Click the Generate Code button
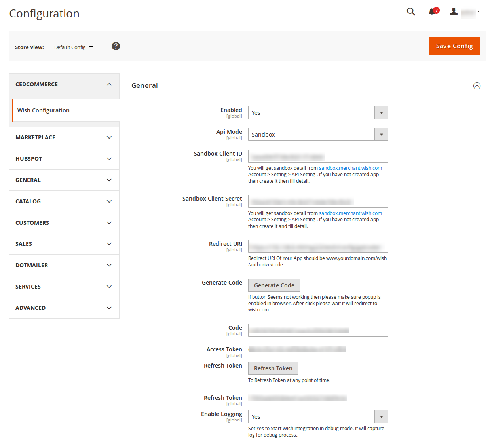The width and height of the screenshot is (488, 448). [x=274, y=285]
